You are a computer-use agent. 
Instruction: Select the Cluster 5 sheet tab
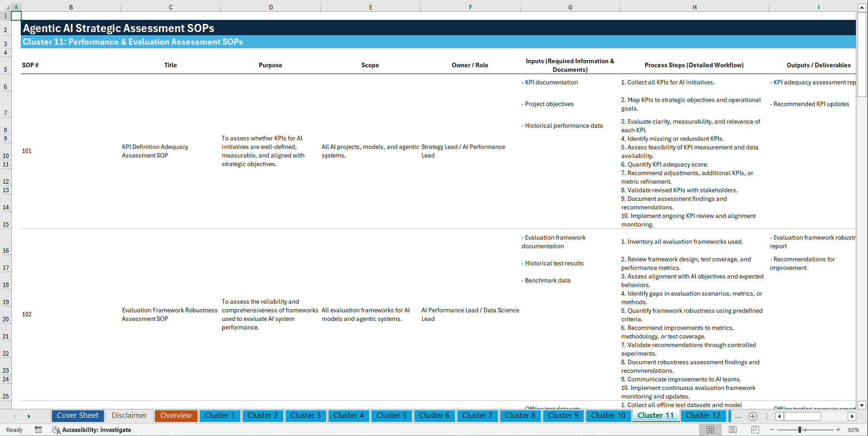[391, 416]
